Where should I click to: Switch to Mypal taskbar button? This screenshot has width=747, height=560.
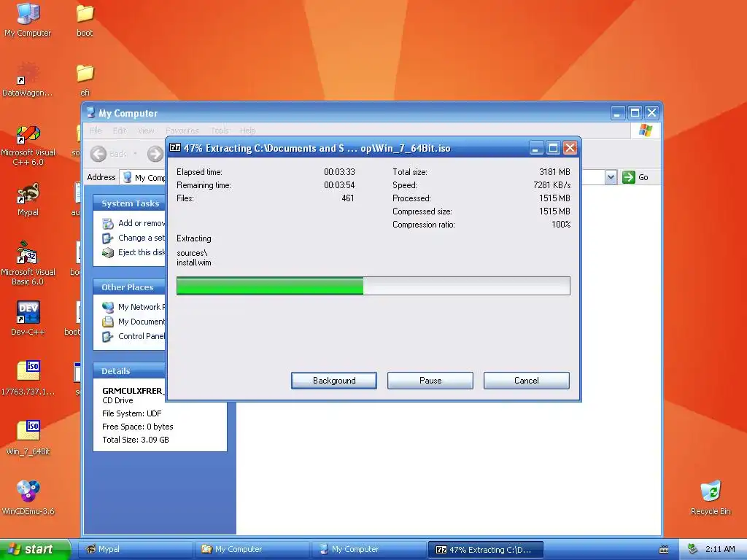click(136, 549)
